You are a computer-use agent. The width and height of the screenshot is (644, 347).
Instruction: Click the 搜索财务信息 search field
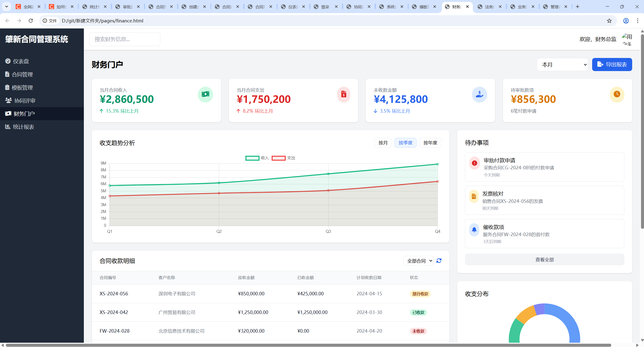coord(125,39)
